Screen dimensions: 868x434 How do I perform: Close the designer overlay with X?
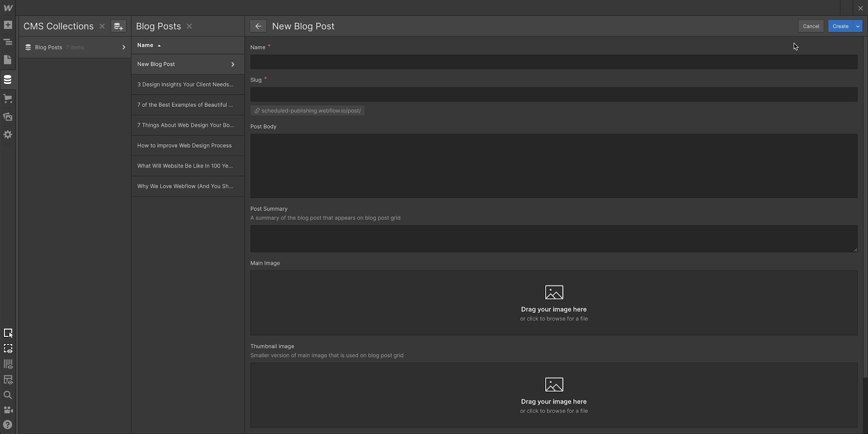click(x=860, y=8)
